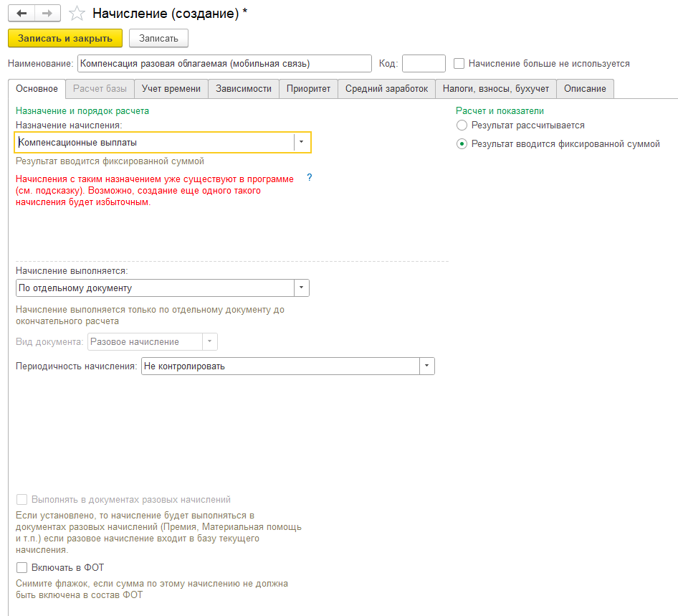
Task: Open the «Описание» tab
Action: click(585, 89)
